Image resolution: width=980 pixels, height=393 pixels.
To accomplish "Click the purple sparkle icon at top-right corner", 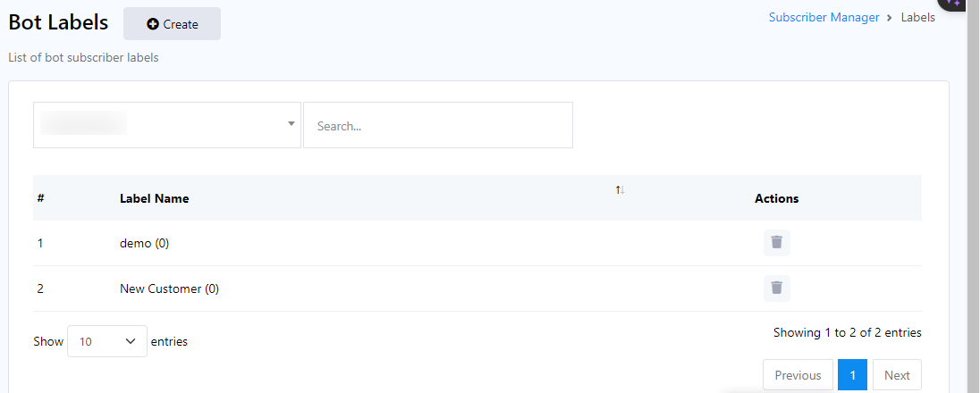I will point(953,4).
